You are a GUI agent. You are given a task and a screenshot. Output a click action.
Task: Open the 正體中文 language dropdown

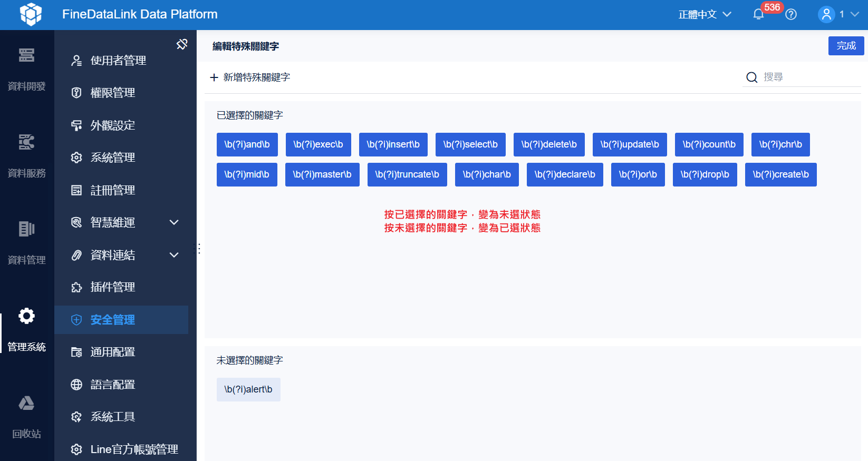click(x=705, y=14)
